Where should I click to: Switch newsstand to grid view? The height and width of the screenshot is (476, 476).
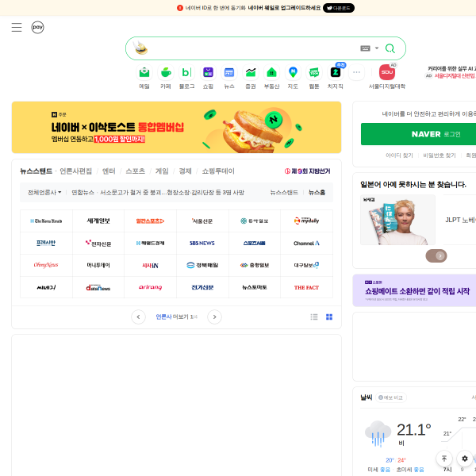329,317
